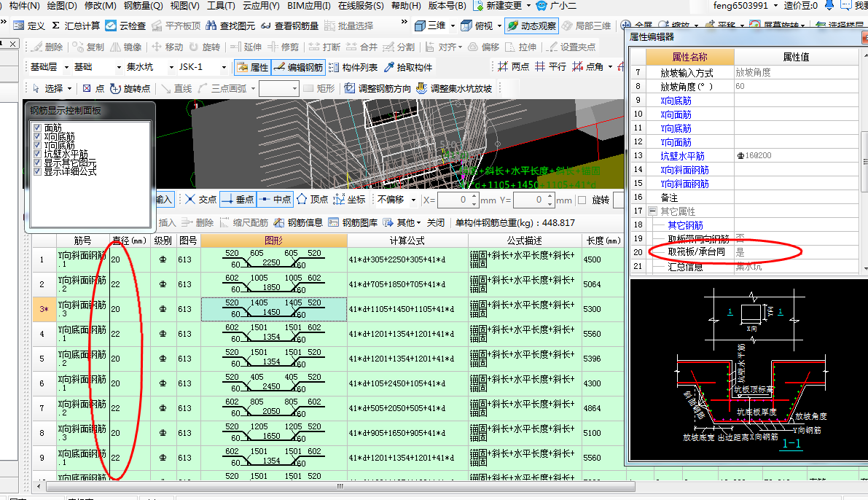Click X向底筋 property link
868x500 pixels.
pyautogui.click(x=676, y=101)
